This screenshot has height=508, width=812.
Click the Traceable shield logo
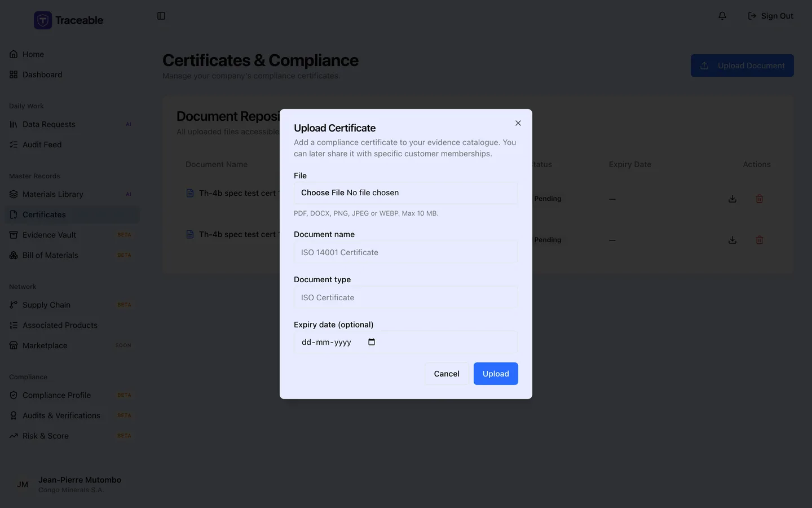coord(43,20)
